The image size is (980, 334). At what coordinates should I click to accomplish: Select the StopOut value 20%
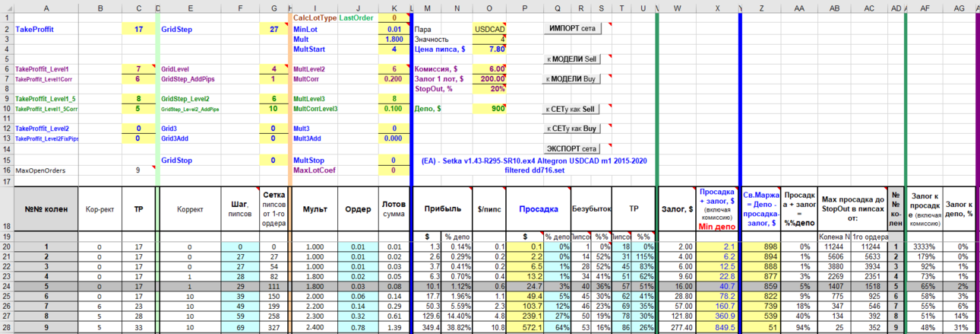[x=488, y=88]
